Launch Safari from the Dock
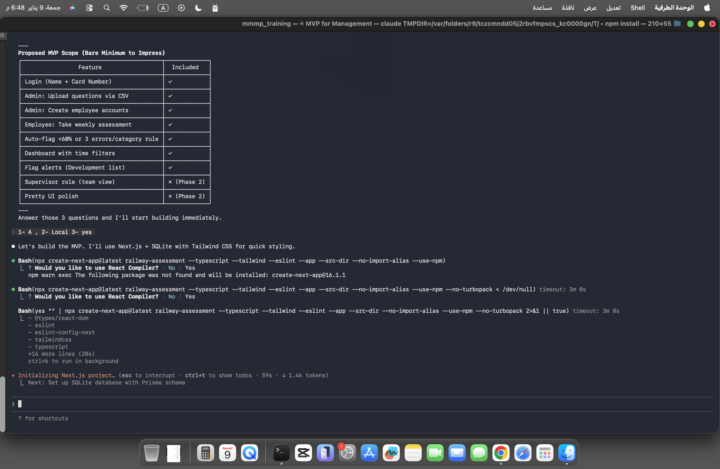Viewport: 720px width, 469px height. [523, 453]
